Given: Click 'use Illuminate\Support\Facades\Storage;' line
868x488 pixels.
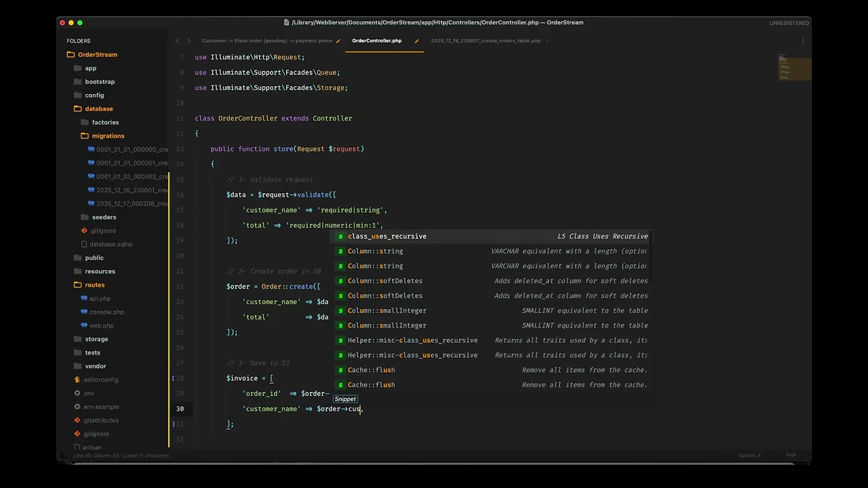Looking at the screenshot, I should click(271, 88).
